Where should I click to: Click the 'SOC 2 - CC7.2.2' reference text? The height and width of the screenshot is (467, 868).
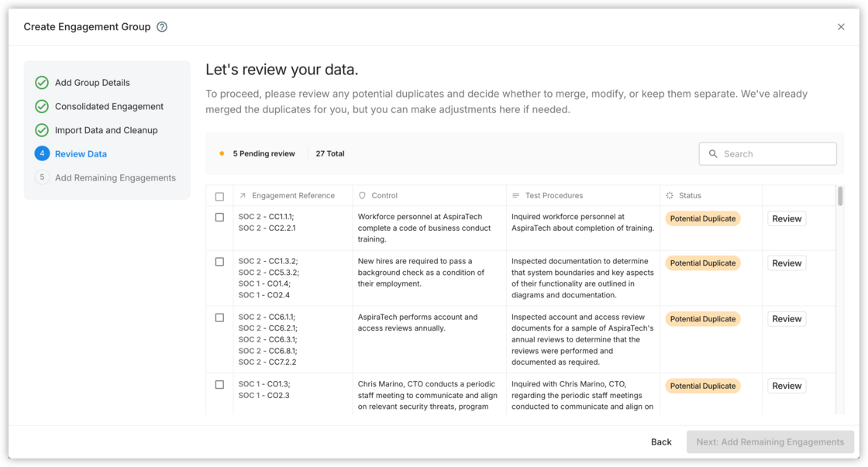267,362
